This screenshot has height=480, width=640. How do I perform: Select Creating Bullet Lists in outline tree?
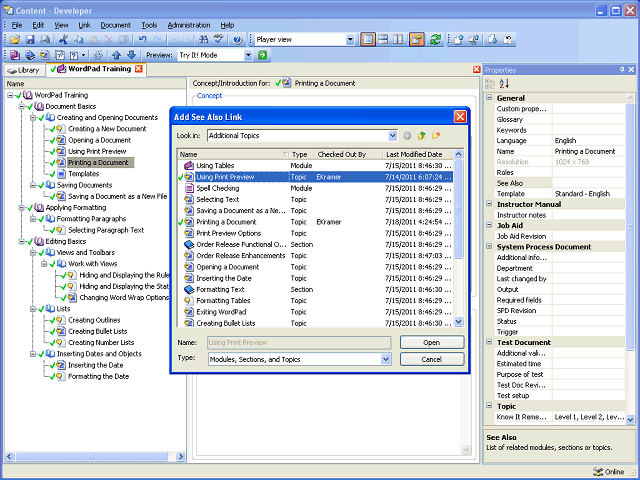98,331
